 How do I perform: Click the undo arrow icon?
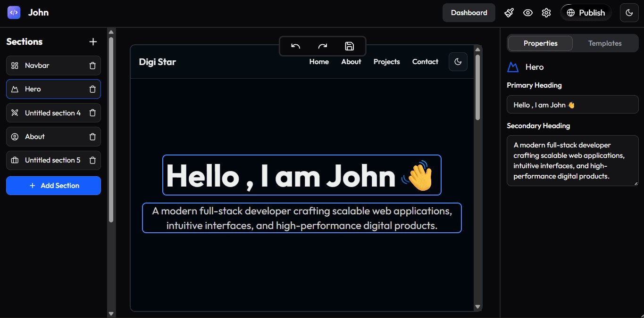pyautogui.click(x=296, y=46)
